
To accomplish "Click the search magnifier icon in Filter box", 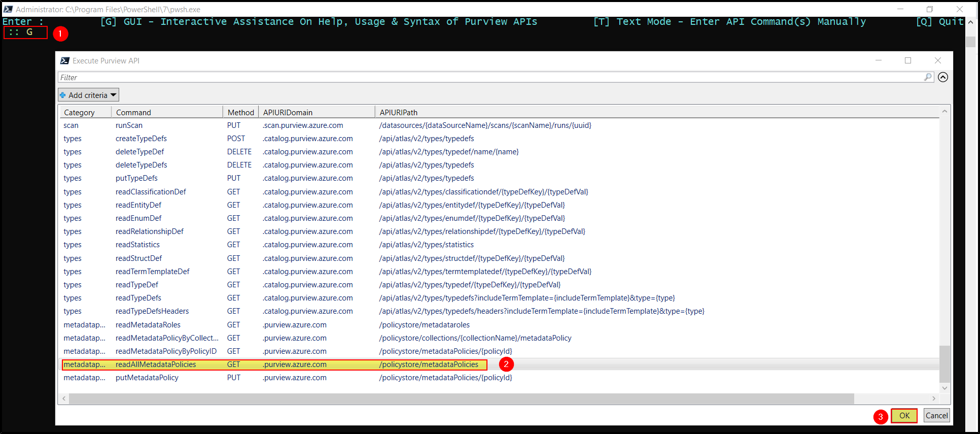I will coord(928,77).
